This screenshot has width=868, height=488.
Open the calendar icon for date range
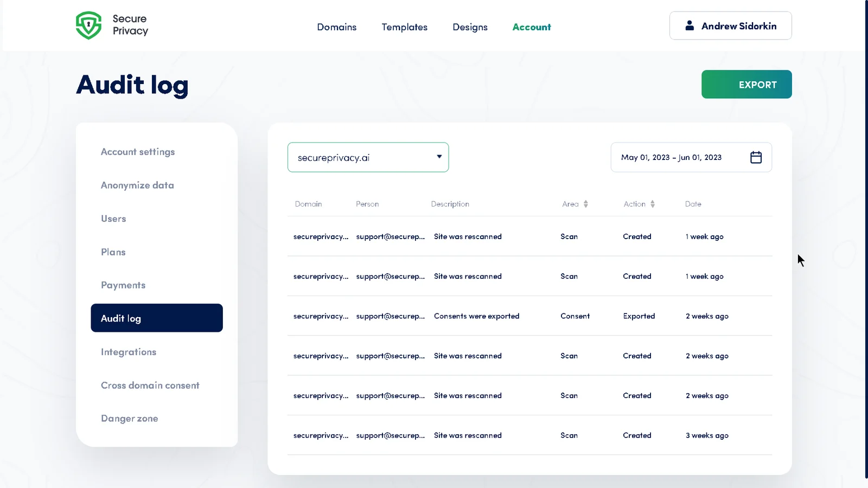[x=756, y=157]
